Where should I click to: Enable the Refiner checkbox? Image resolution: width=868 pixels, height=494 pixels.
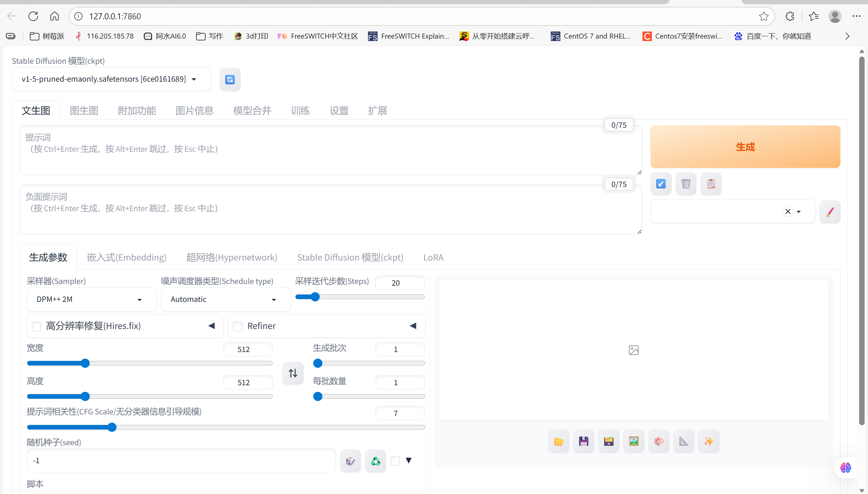pos(238,326)
